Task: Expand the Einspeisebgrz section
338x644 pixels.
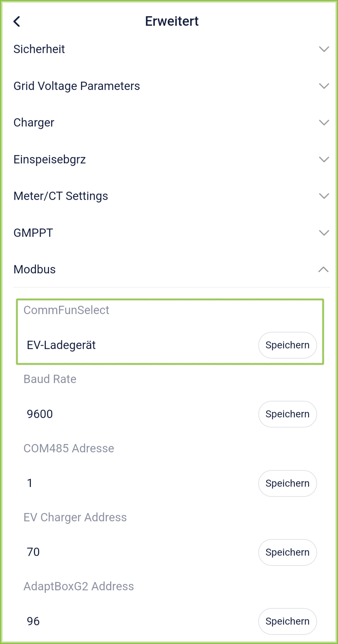Action: coord(324,159)
